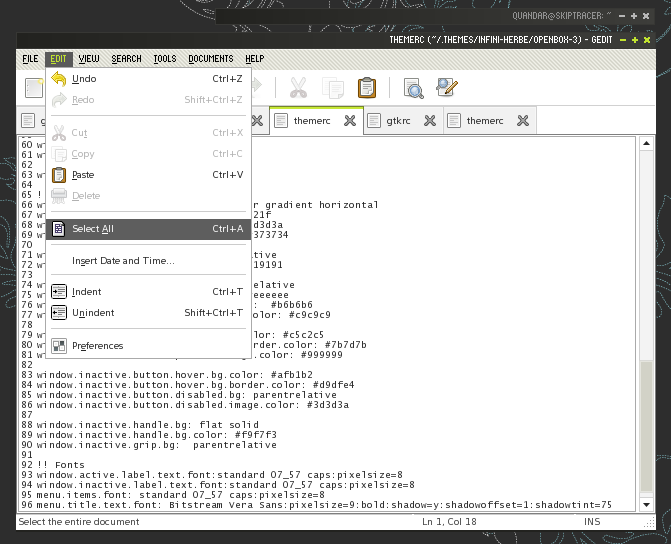This screenshot has height=544, width=671.
Task: Click the gedit window resize grip
Action: pyautogui.click(x=650, y=522)
